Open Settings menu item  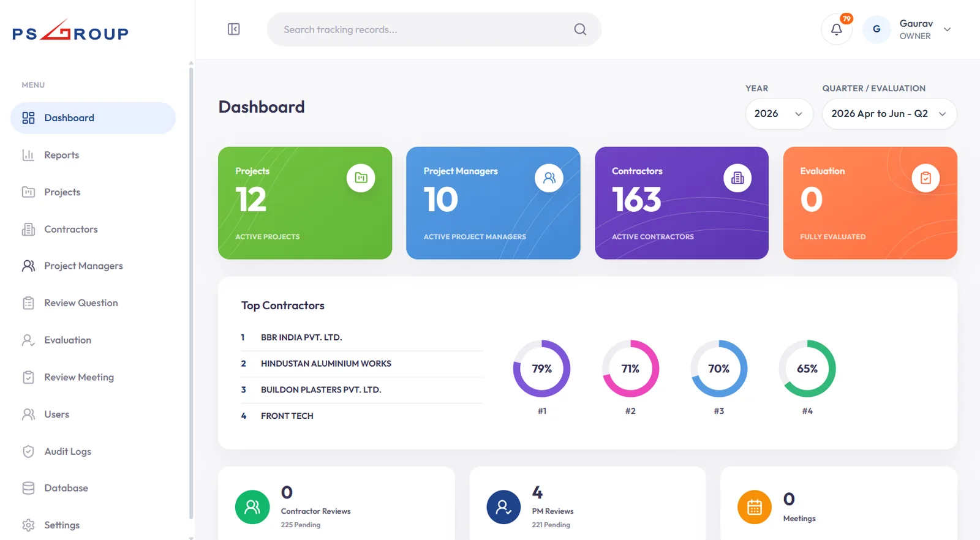pos(93,525)
